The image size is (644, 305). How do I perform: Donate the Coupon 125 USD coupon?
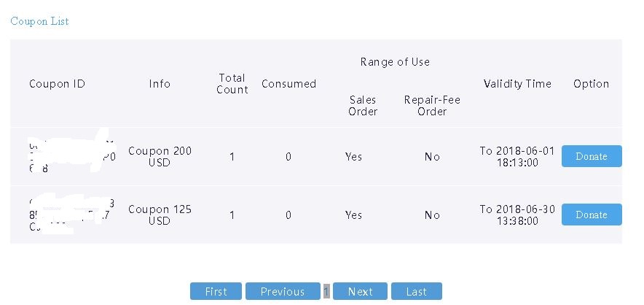(592, 215)
